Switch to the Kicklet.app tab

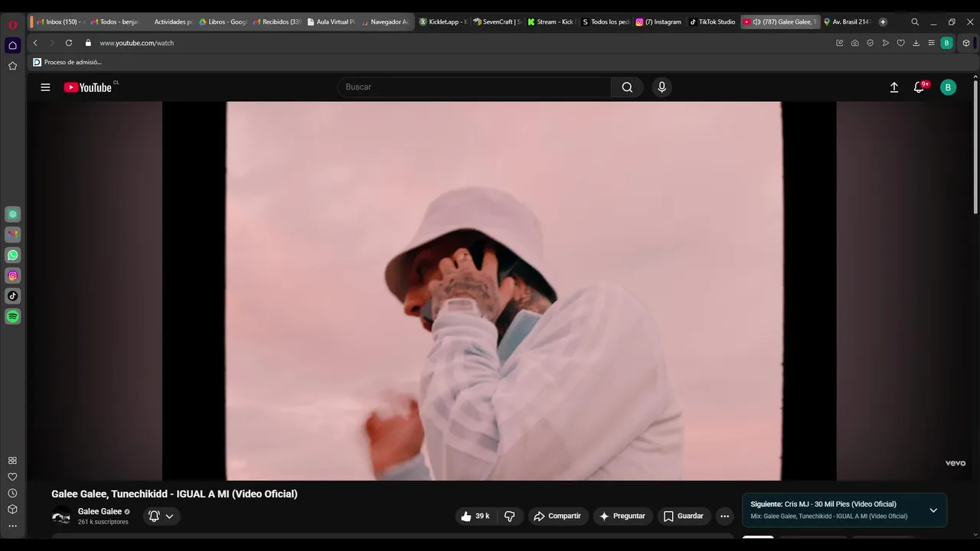pyautogui.click(x=443, y=22)
